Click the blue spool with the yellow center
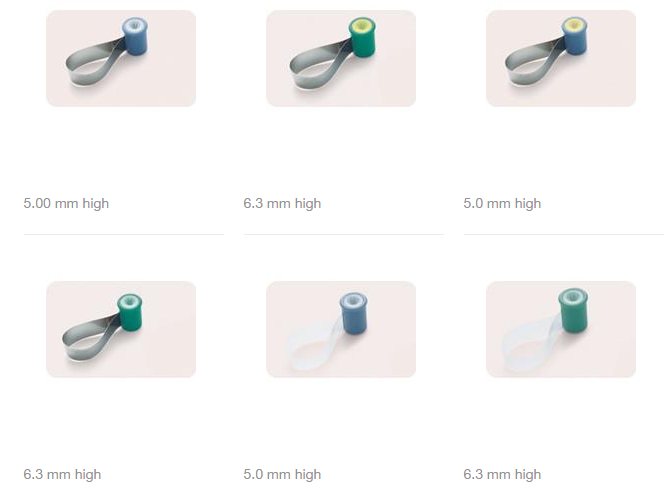The width and height of the screenshot is (665, 493). [x=575, y=36]
